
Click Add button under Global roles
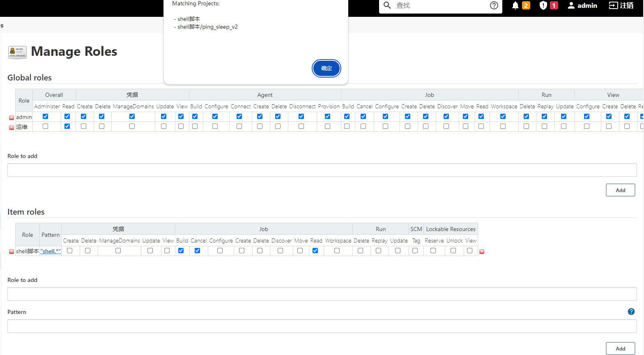pos(620,190)
